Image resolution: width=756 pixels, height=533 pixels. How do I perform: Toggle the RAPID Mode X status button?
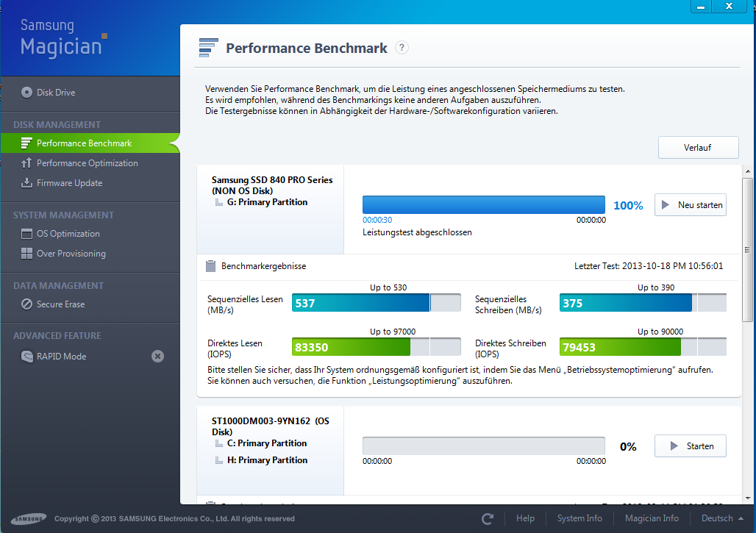point(157,356)
